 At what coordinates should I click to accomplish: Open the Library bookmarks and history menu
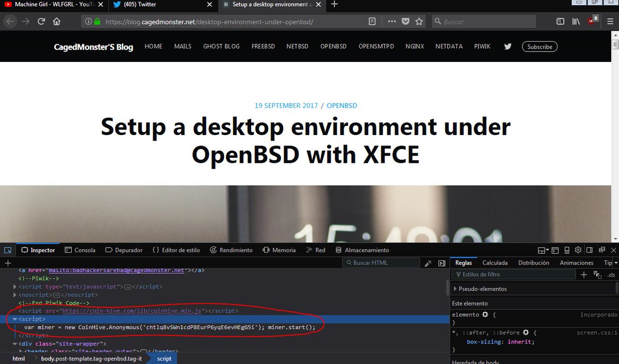(576, 22)
